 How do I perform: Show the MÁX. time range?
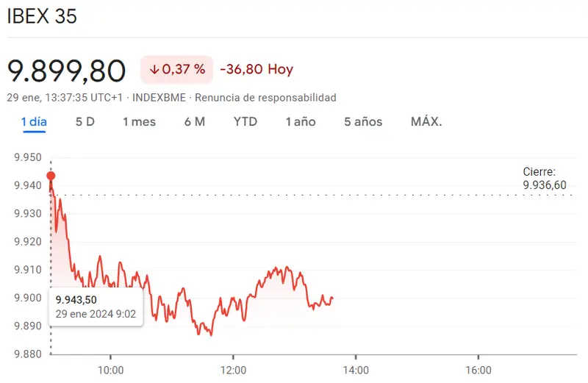point(426,121)
